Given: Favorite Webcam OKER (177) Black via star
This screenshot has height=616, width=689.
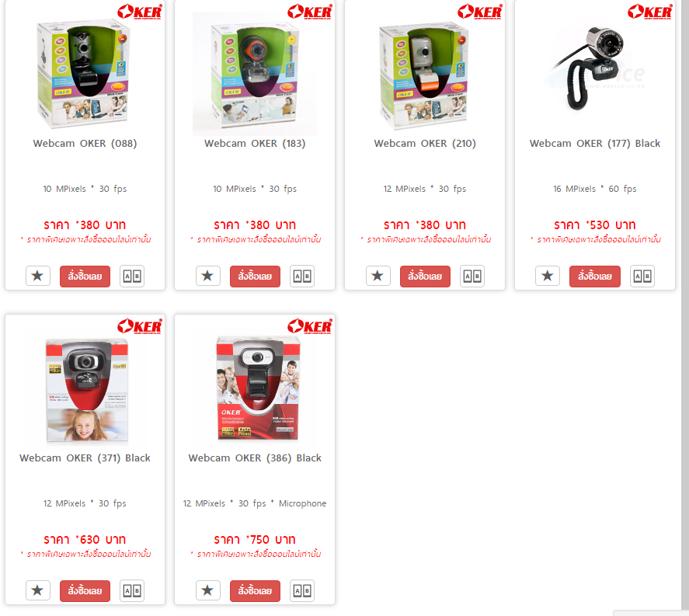Looking at the screenshot, I should 548,276.
